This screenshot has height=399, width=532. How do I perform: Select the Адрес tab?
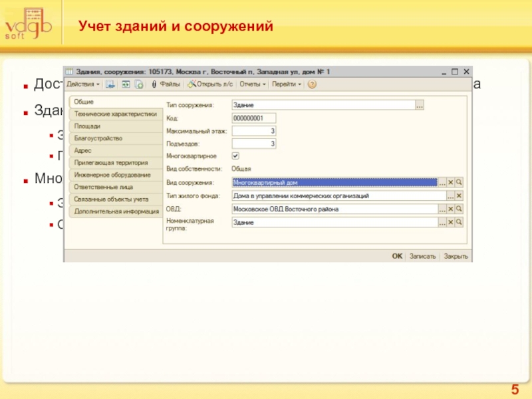pos(84,150)
